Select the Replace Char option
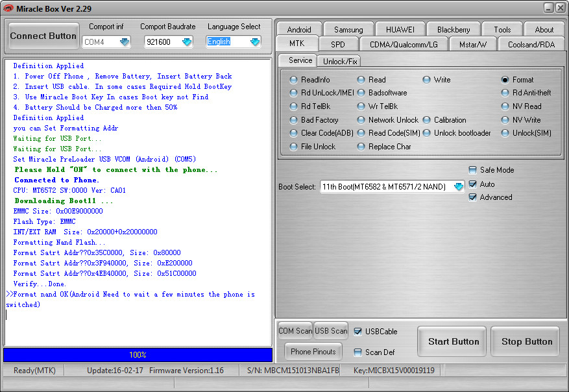569x392 pixels. (385, 147)
